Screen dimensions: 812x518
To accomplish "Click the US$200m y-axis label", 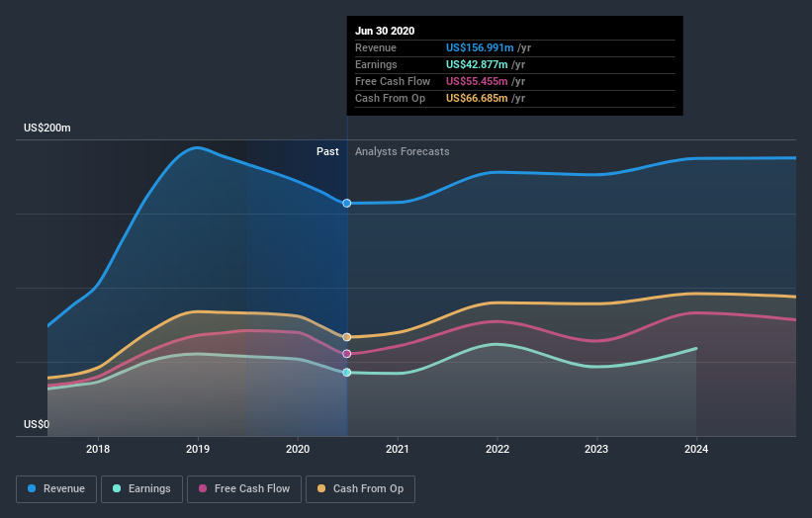I will (47, 128).
